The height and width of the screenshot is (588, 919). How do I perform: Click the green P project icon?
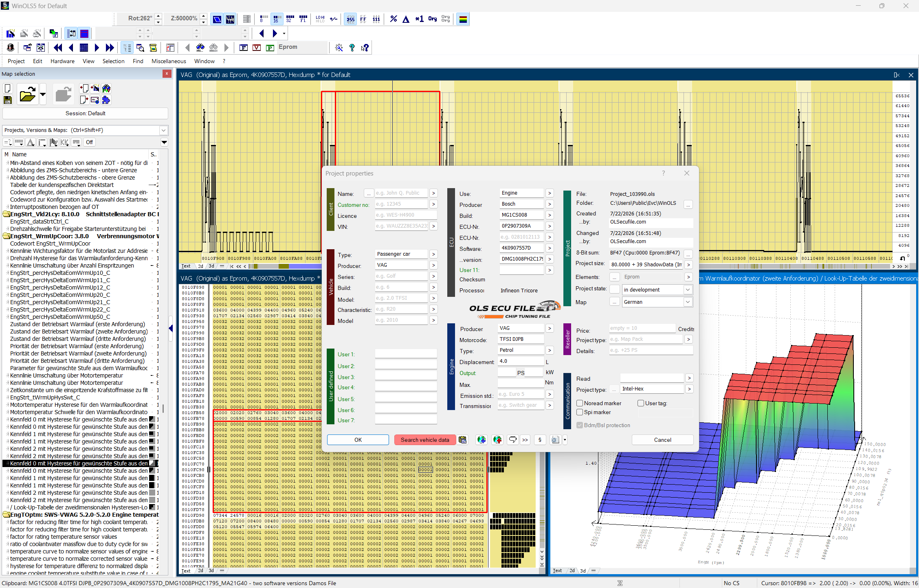[x=270, y=48]
